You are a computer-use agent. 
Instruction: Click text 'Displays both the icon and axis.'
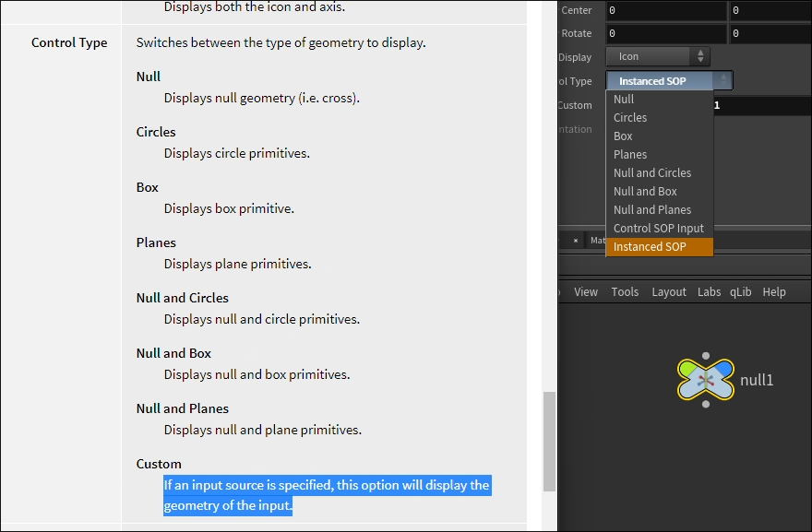point(255,6)
